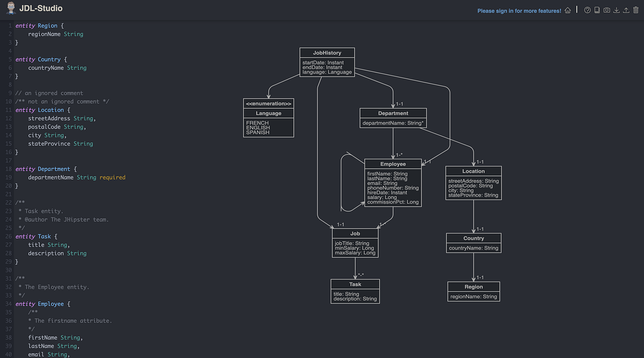Upload a JDL file via upload icon

(x=626, y=10)
